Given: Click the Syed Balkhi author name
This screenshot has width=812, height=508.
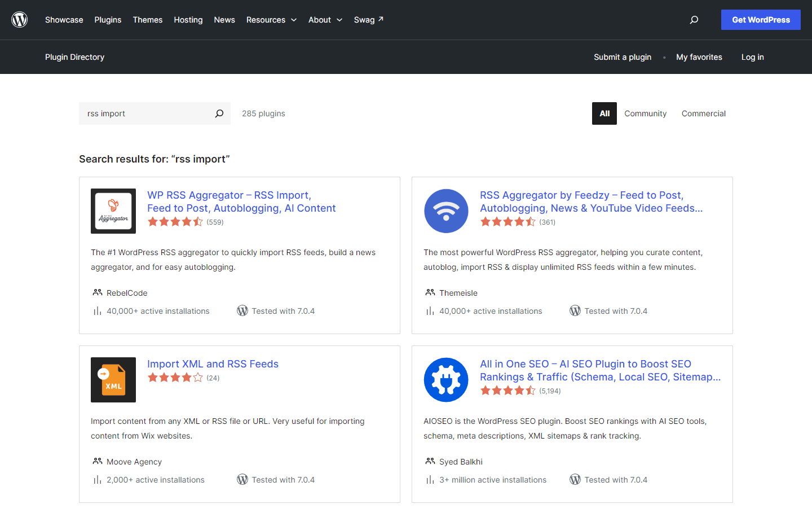Looking at the screenshot, I should 461,462.
